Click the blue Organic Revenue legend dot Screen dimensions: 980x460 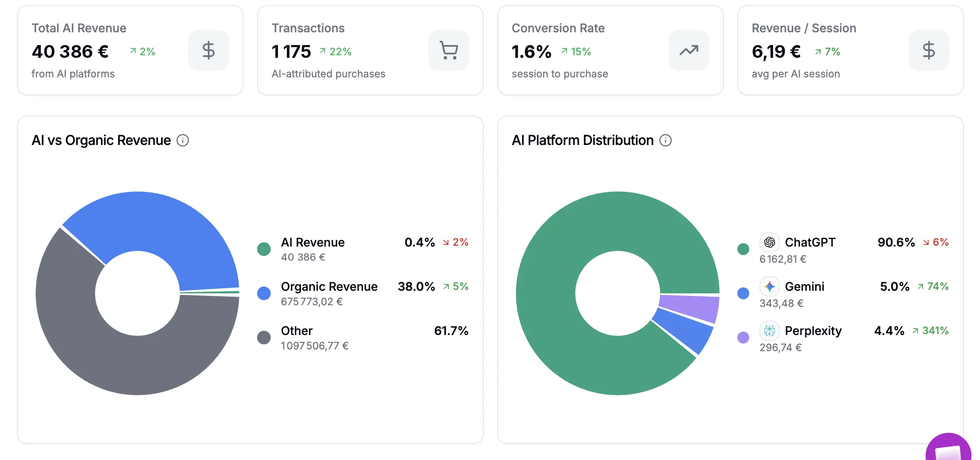click(x=264, y=293)
